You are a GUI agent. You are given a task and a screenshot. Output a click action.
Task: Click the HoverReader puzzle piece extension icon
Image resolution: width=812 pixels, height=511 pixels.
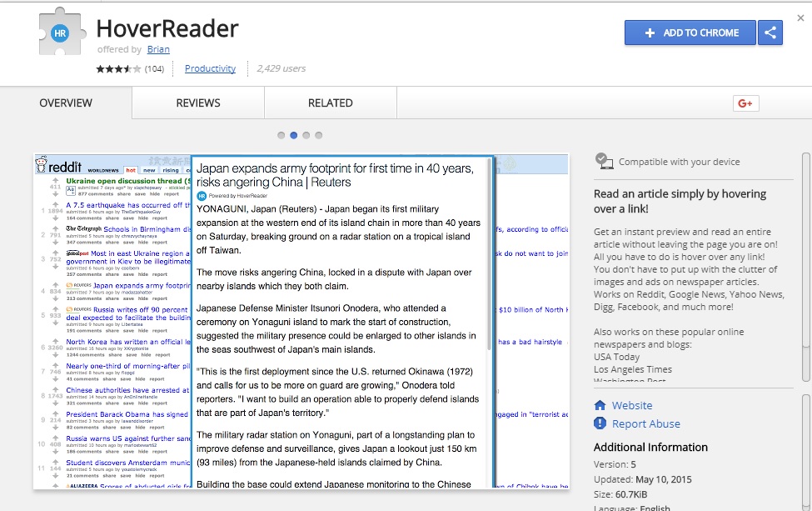62,33
